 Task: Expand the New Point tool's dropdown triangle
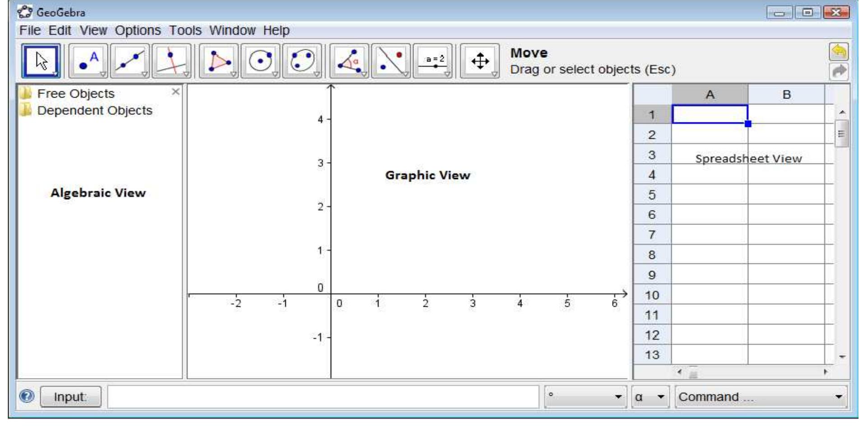pos(103,74)
